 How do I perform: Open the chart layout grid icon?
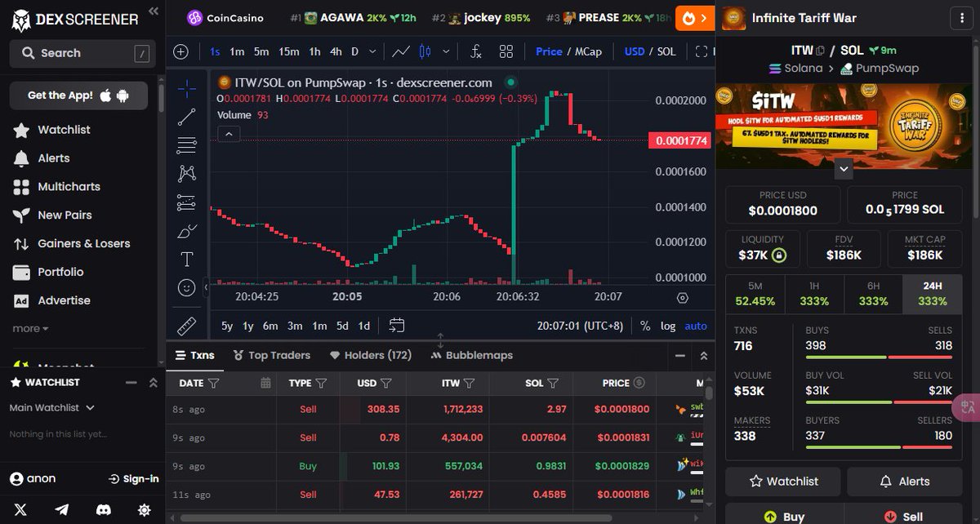(x=506, y=51)
